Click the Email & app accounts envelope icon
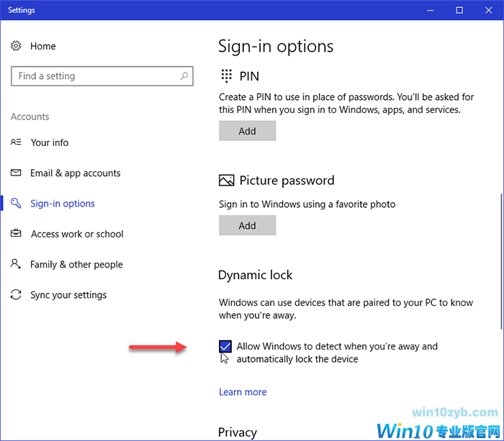 16,173
